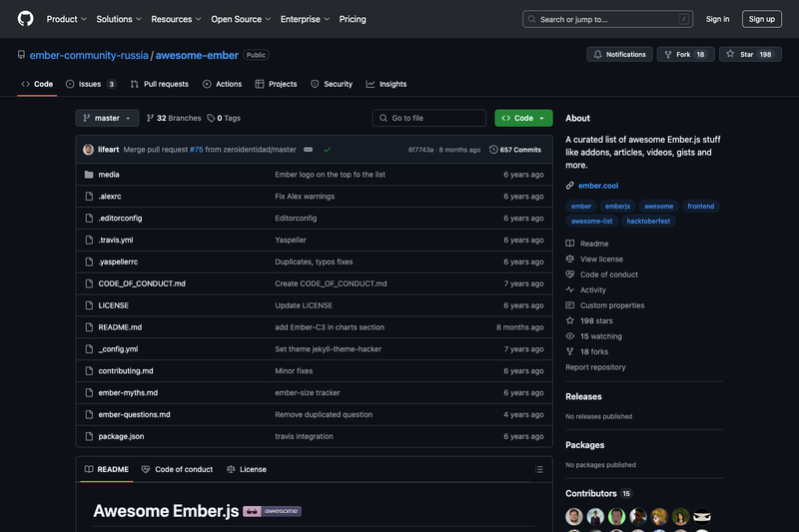Open the Projects tab
This screenshot has width=799, height=532.
pyautogui.click(x=277, y=84)
